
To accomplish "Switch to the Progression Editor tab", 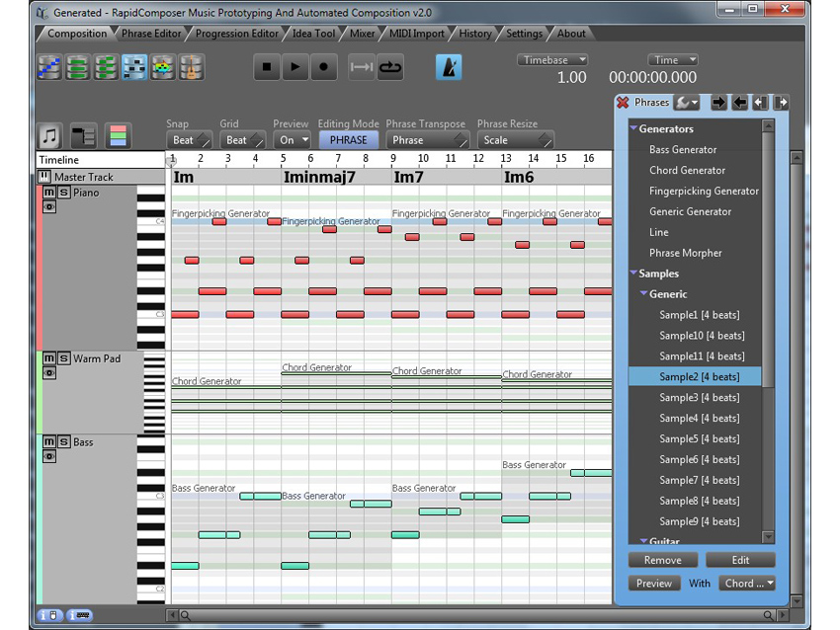I will tap(237, 34).
